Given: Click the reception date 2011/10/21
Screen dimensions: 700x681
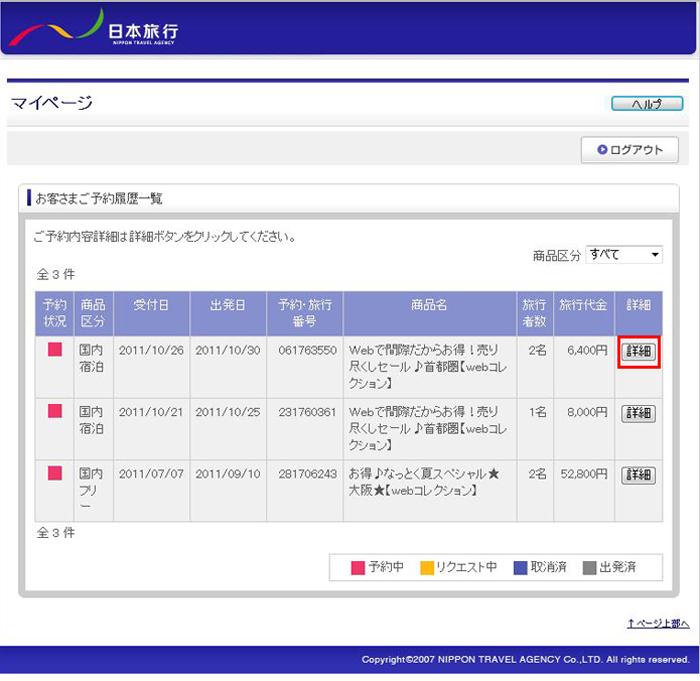Looking at the screenshot, I should click(x=151, y=412).
